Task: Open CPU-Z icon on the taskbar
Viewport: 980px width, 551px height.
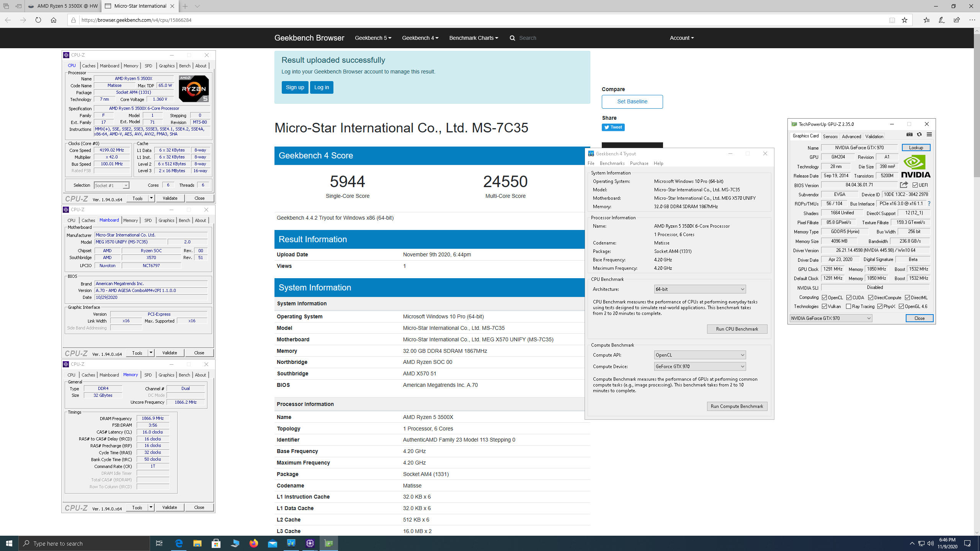Action: pos(310,543)
